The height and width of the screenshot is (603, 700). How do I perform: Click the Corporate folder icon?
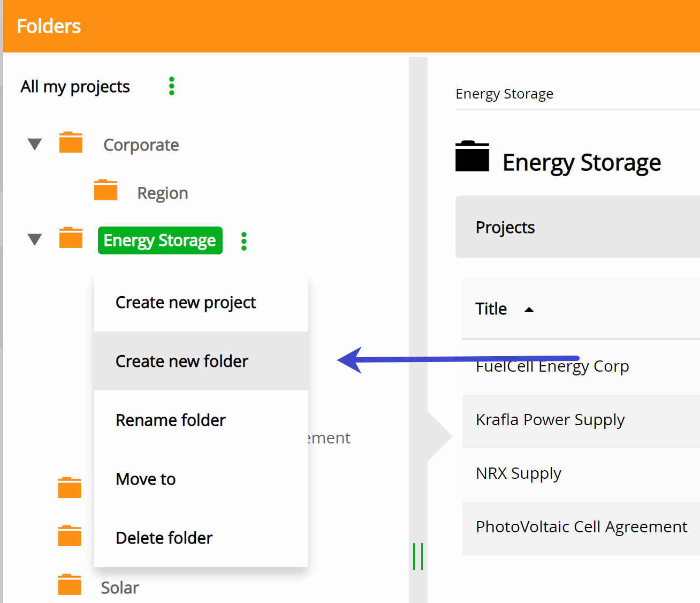pos(71,142)
